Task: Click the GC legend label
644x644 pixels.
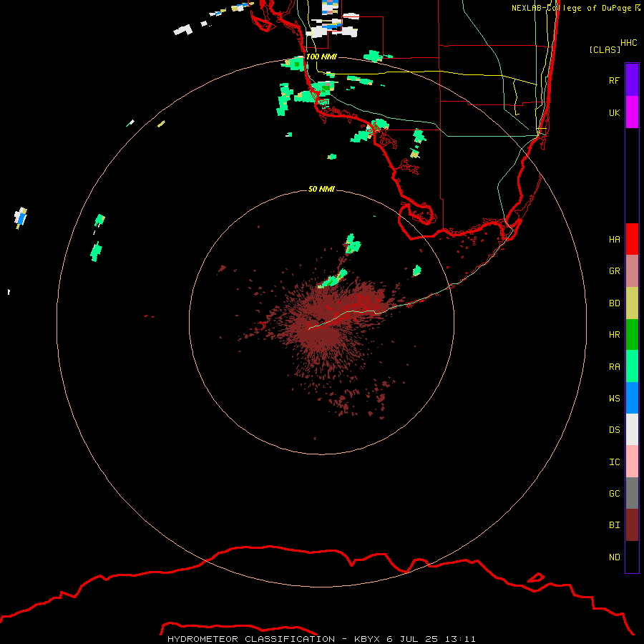Action: point(614,494)
